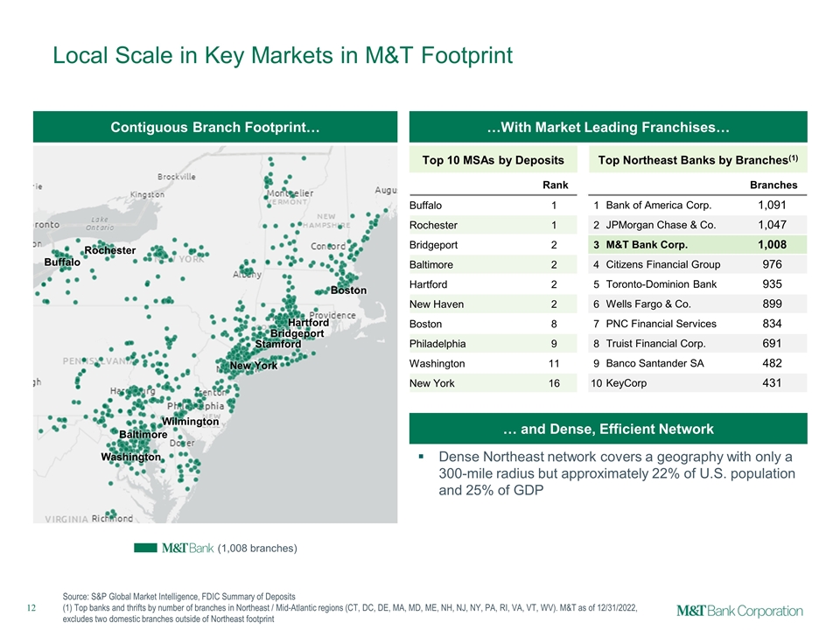Click the Top Northeast Banks by Branches heading
Screen dimensions: 840x630
(x=696, y=160)
